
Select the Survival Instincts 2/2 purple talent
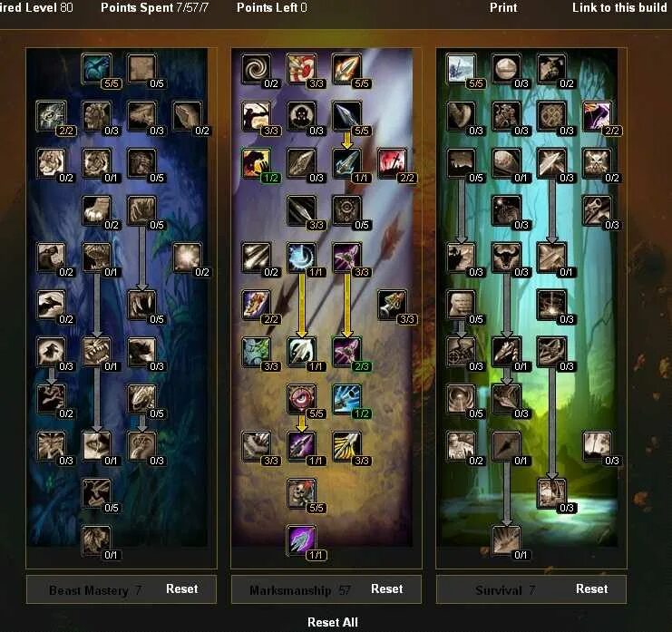tap(597, 115)
